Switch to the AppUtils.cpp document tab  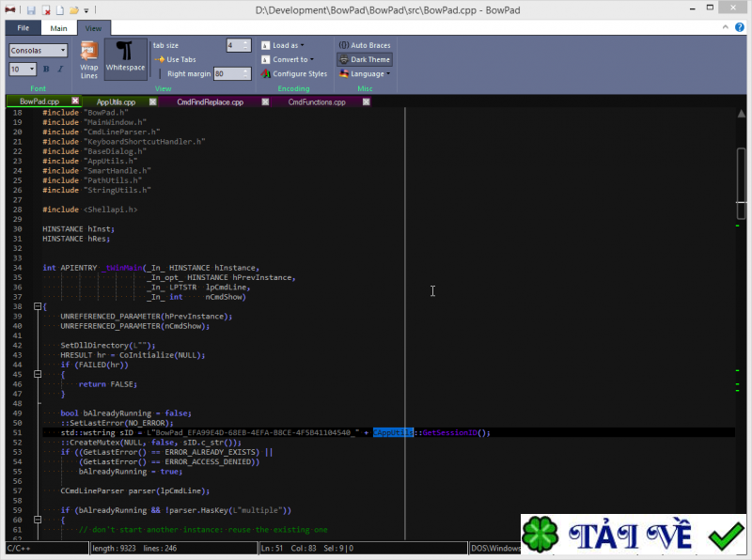116,101
